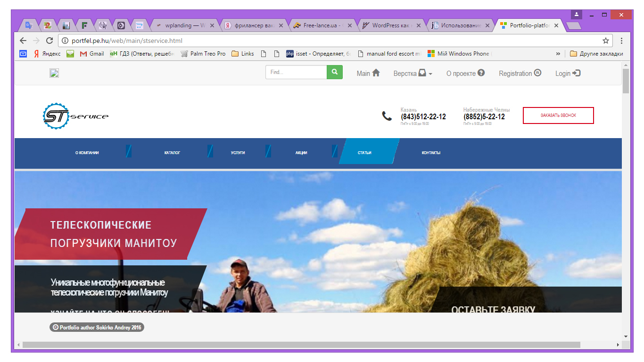
Task: Open the Другие закладки folder
Action: 596,54
